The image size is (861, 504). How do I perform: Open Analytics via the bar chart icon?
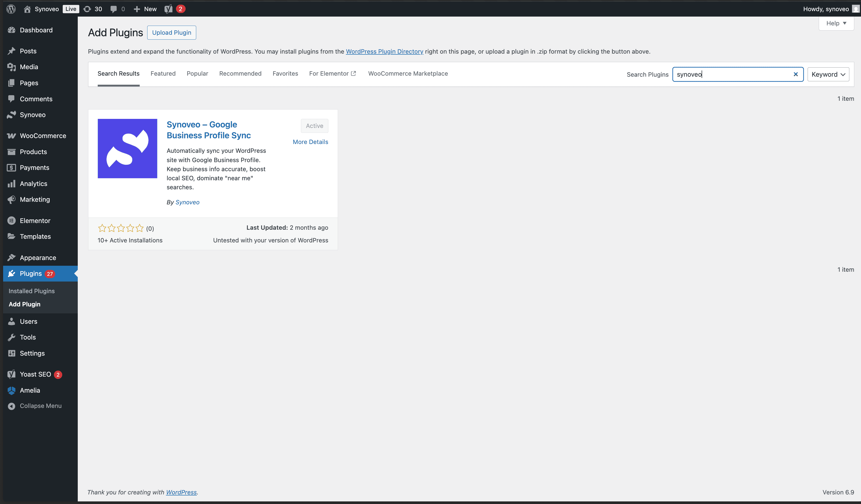[x=11, y=183]
